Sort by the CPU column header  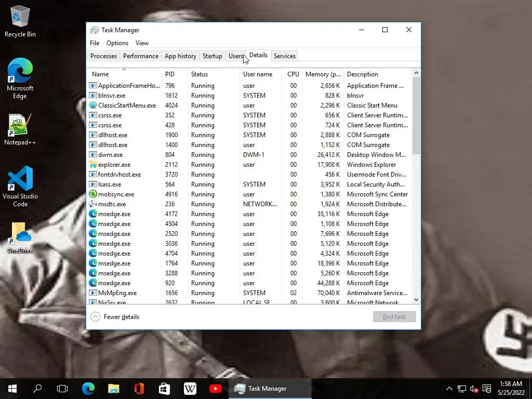click(292, 74)
